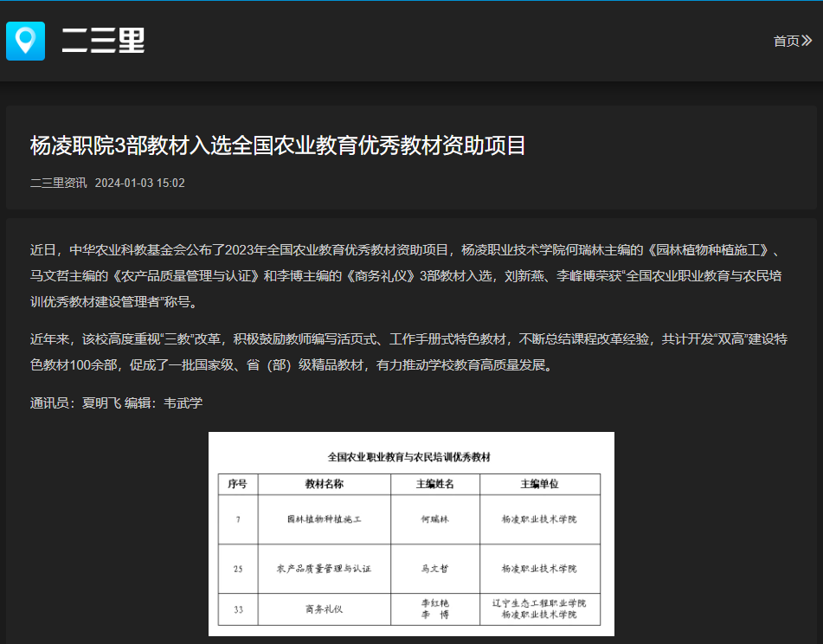
Task: Select the 商务礼仪 table cell
Action: click(x=324, y=609)
